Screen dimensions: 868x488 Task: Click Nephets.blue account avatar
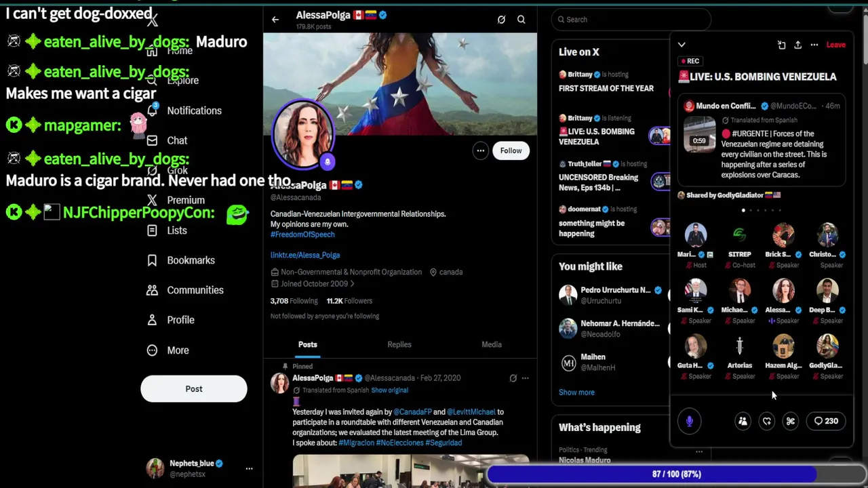click(155, 468)
